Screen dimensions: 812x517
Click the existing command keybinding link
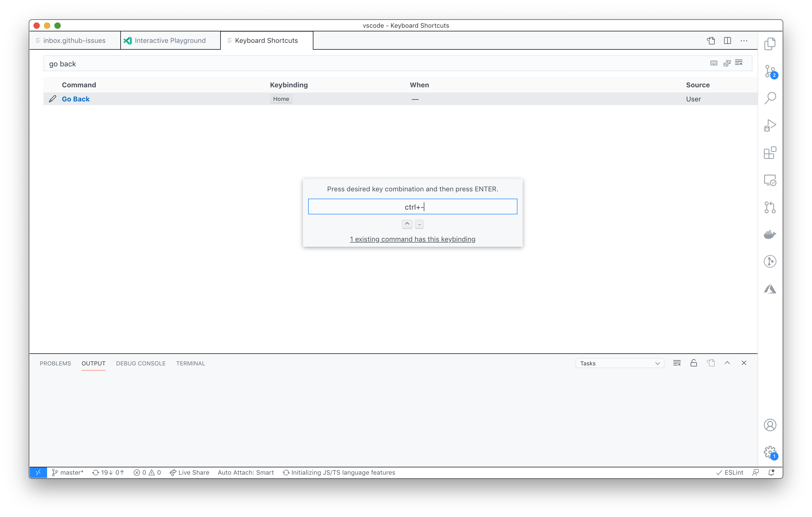412,239
